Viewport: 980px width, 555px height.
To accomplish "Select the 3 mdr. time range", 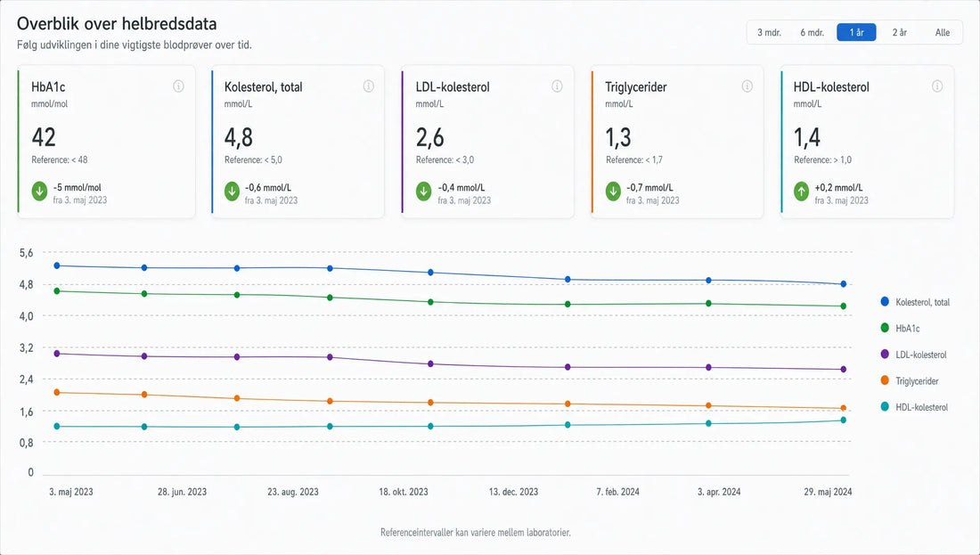I will pos(769,32).
